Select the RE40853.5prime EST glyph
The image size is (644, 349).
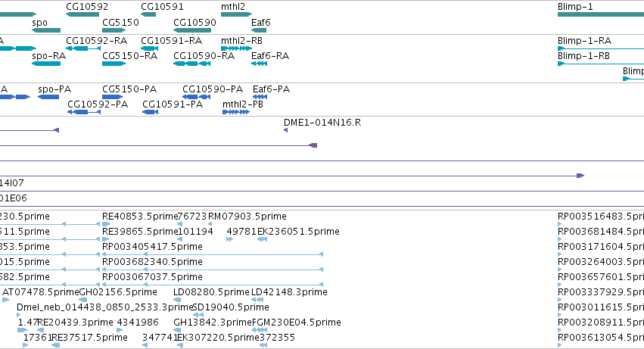106,224
